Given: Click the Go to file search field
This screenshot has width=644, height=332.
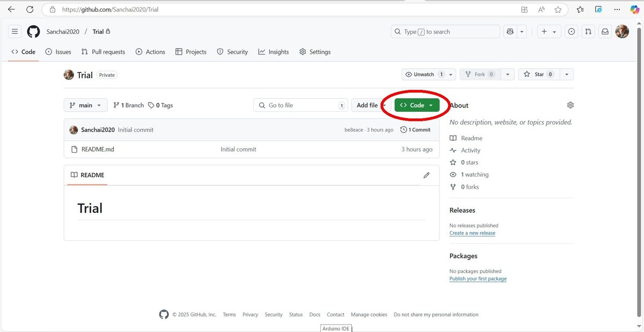Looking at the screenshot, I should pyautogui.click(x=301, y=105).
